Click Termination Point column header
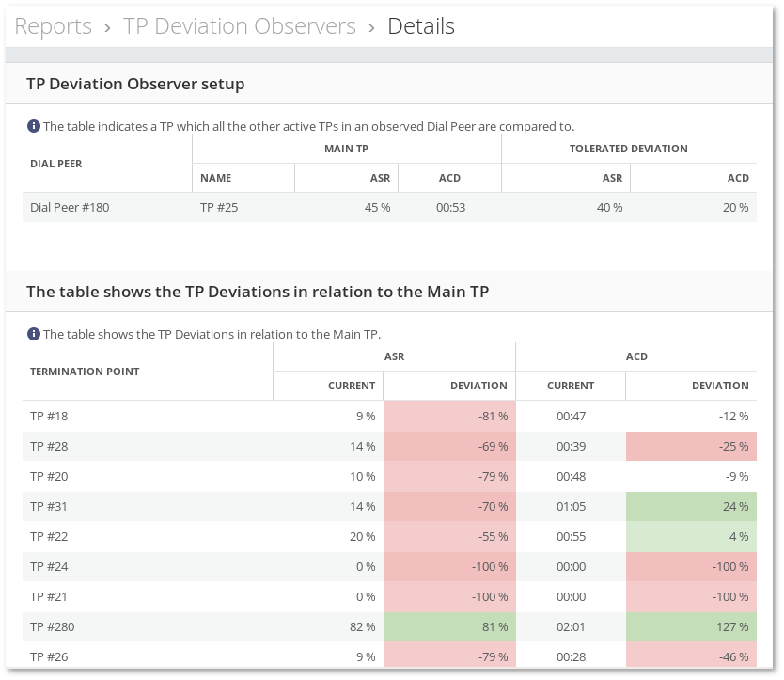Image resolution: width=784 pixels, height=680 pixels. pos(85,372)
